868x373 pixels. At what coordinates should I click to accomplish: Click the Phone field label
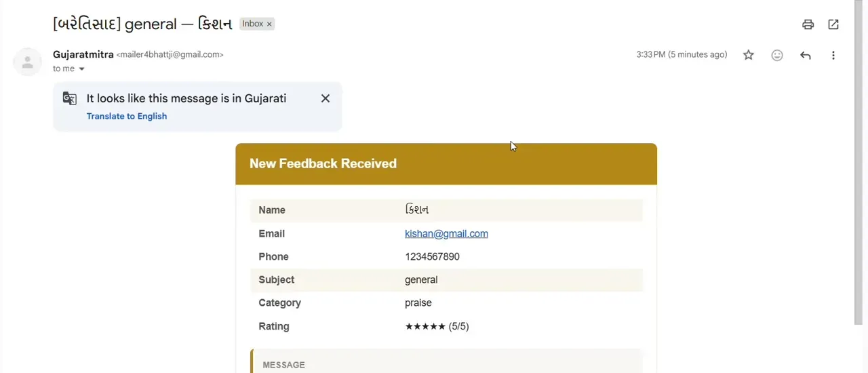[x=273, y=256]
